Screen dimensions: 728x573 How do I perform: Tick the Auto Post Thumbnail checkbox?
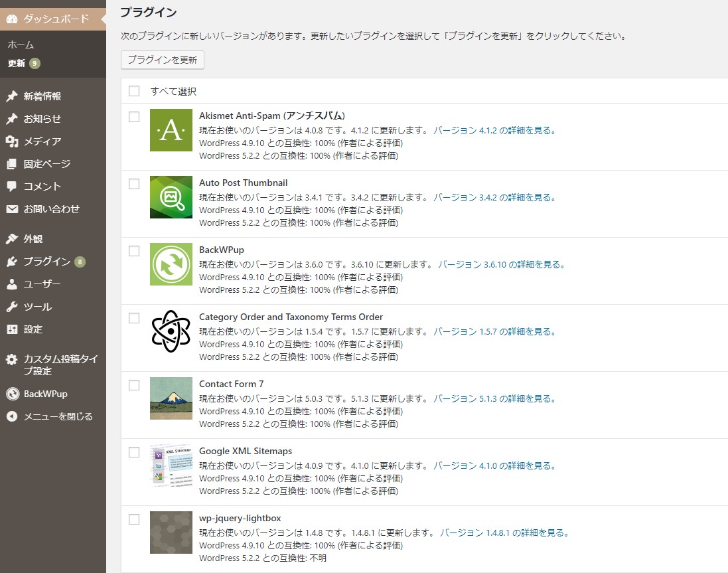tap(134, 184)
